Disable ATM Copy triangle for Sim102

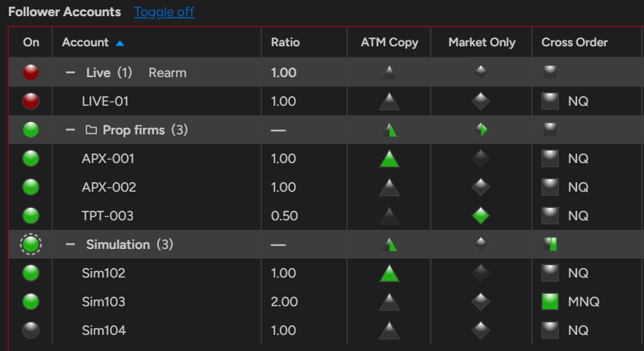(x=389, y=273)
